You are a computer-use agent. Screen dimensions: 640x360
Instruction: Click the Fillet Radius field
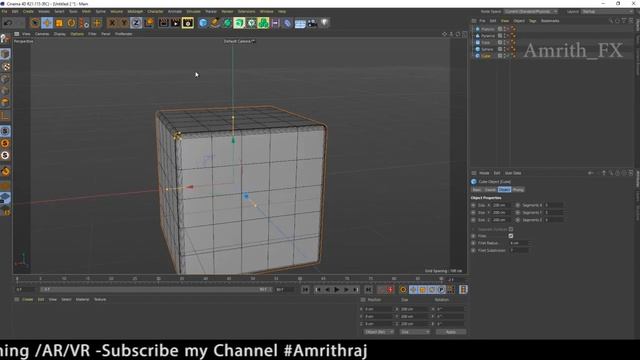518,243
